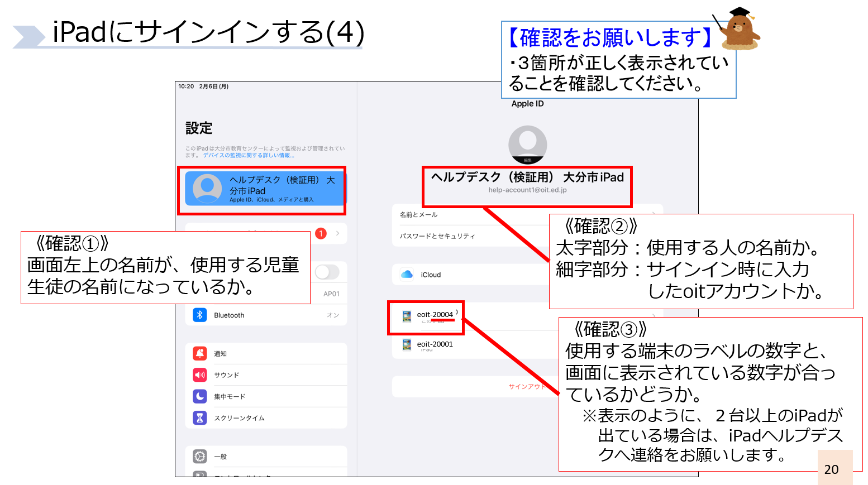Click the mole mascot illustration
868x485 pixels.
click(x=740, y=29)
